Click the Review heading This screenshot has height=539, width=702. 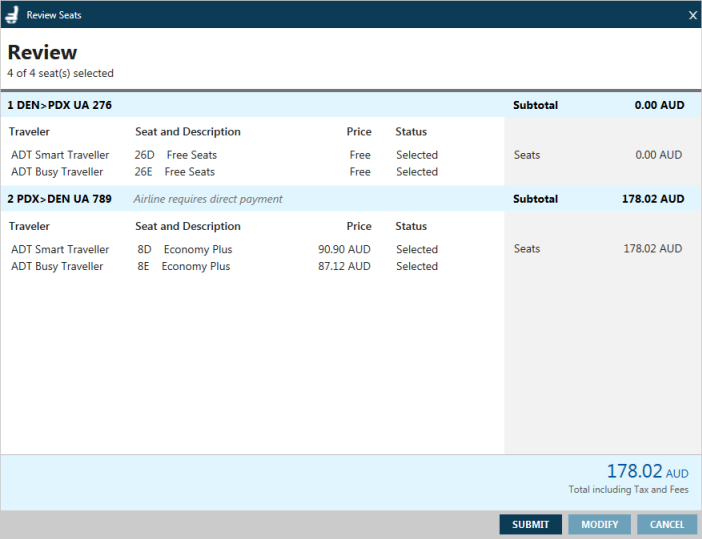[42, 53]
